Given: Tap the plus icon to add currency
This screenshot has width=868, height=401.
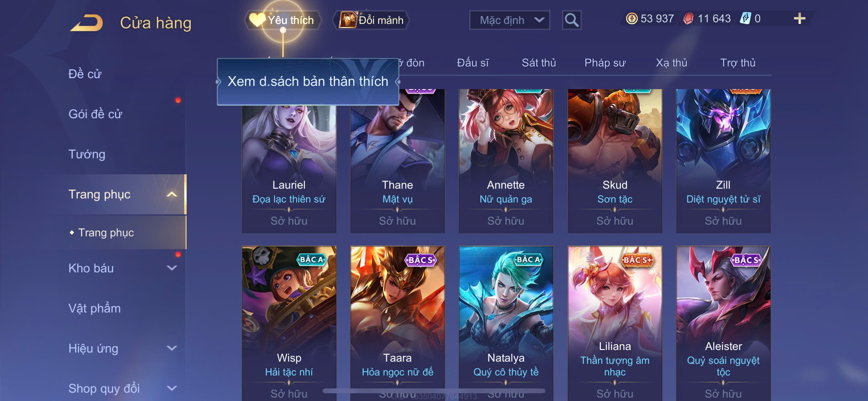Looking at the screenshot, I should pos(799,18).
